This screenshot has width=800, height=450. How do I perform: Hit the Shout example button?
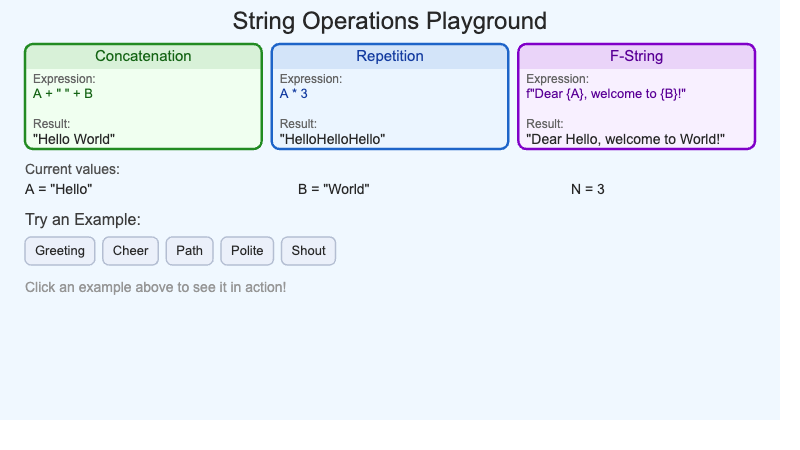308,251
